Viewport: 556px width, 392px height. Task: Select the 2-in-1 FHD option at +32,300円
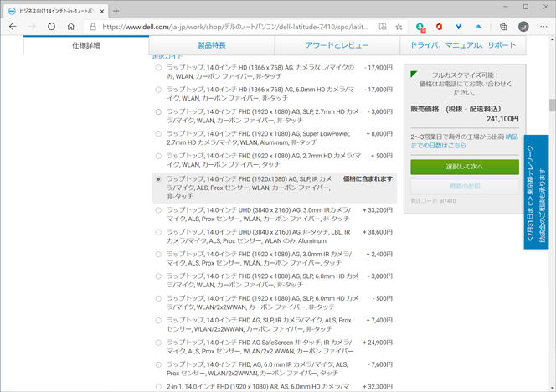(158, 387)
